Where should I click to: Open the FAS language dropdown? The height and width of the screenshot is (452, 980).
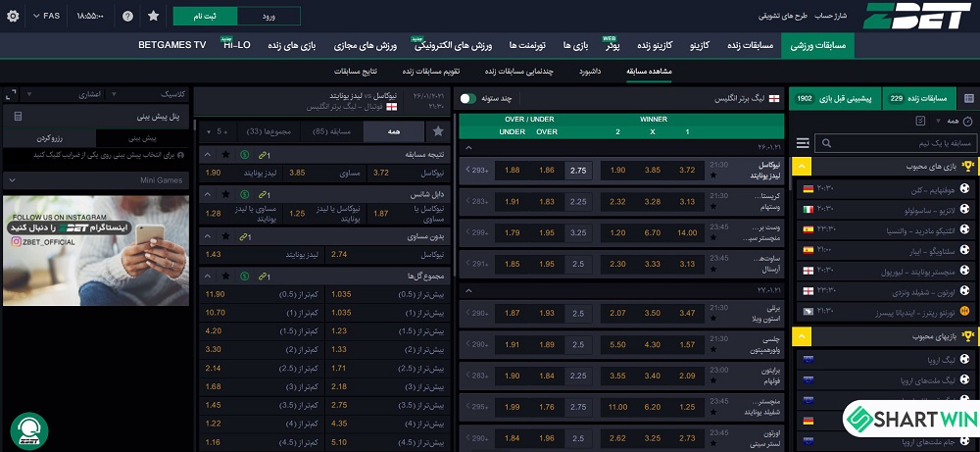(47, 17)
